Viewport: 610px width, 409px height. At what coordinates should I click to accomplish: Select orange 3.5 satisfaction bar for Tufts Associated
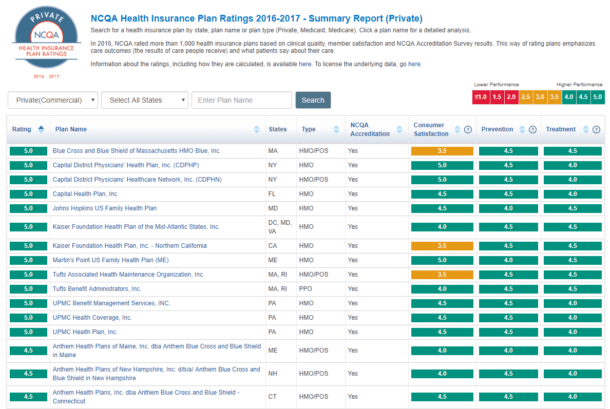442,275
